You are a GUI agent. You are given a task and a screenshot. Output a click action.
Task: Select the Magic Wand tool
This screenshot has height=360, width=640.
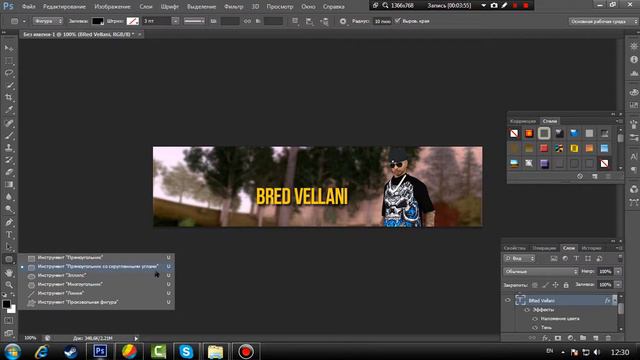coord(9,85)
